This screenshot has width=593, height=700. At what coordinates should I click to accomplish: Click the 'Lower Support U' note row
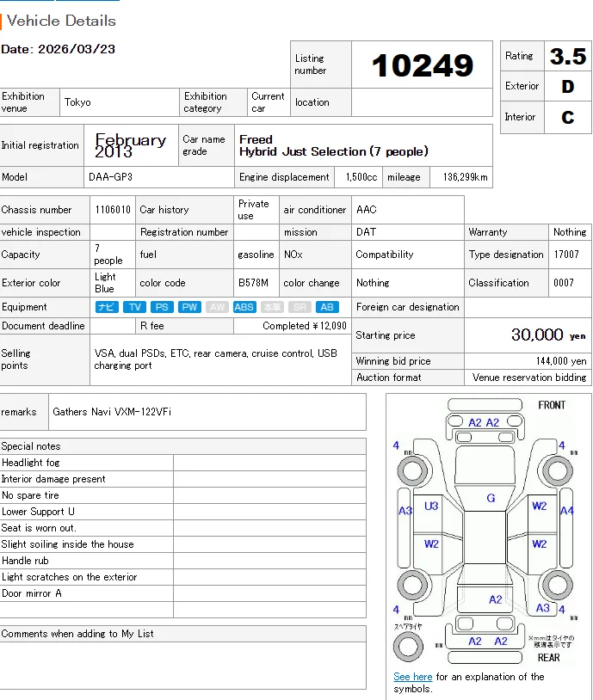tap(182, 512)
